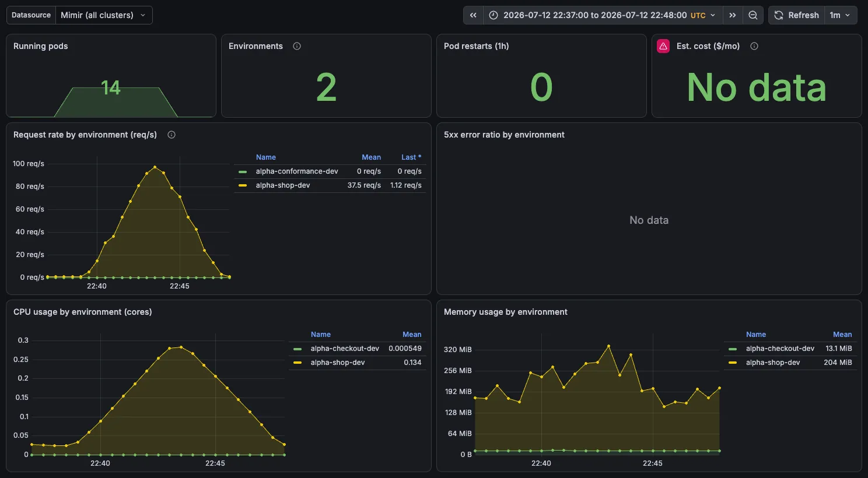This screenshot has height=478, width=868.
Task: Sort Request rate legend by Name header
Action: pyautogui.click(x=266, y=157)
